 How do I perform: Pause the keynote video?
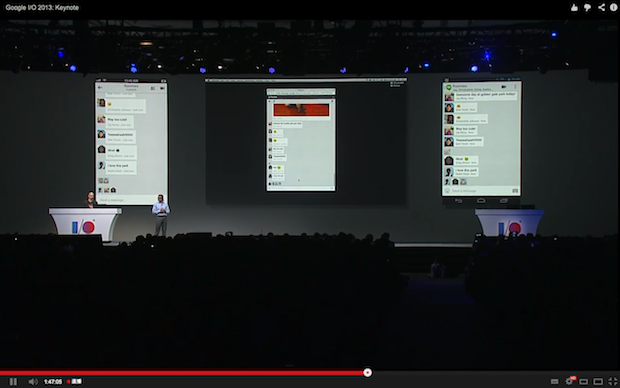[13, 381]
